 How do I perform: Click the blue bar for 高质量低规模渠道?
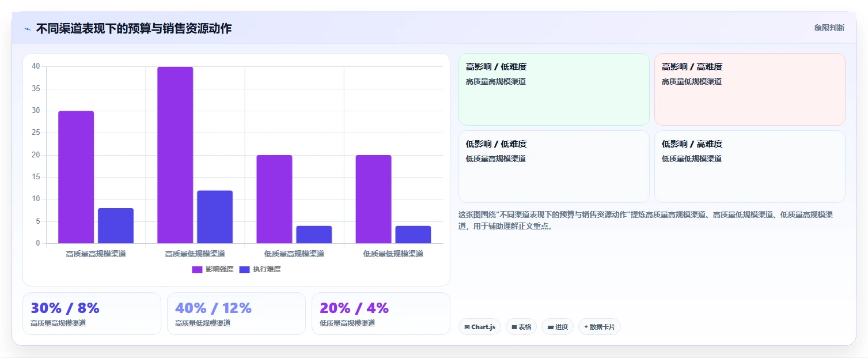click(x=215, y=217)
